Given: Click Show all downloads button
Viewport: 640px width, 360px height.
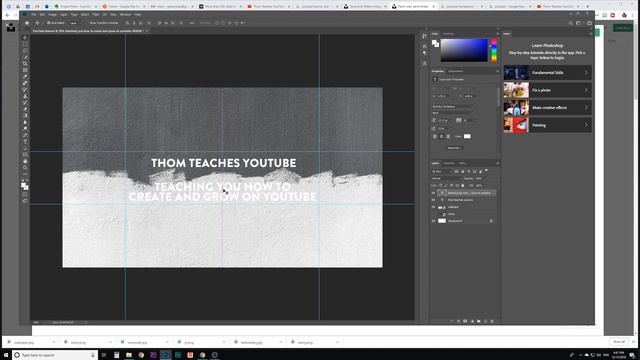Looking at the screenshot, I should pos(619,342).
